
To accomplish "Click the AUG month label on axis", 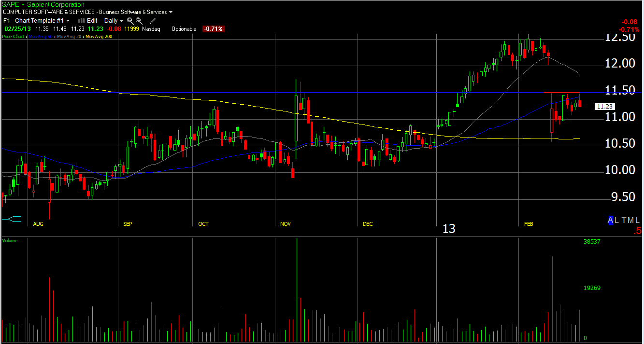I will tap(38, 224).
